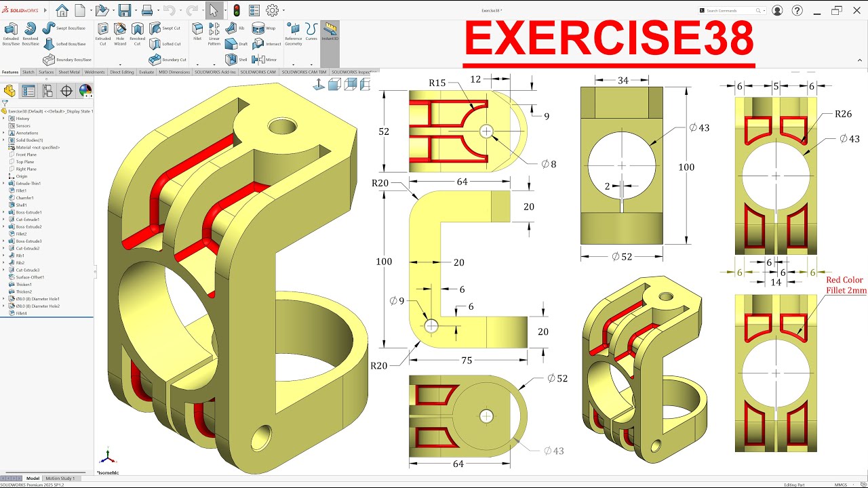Open the Hole Wizard tool

point(120,34)
